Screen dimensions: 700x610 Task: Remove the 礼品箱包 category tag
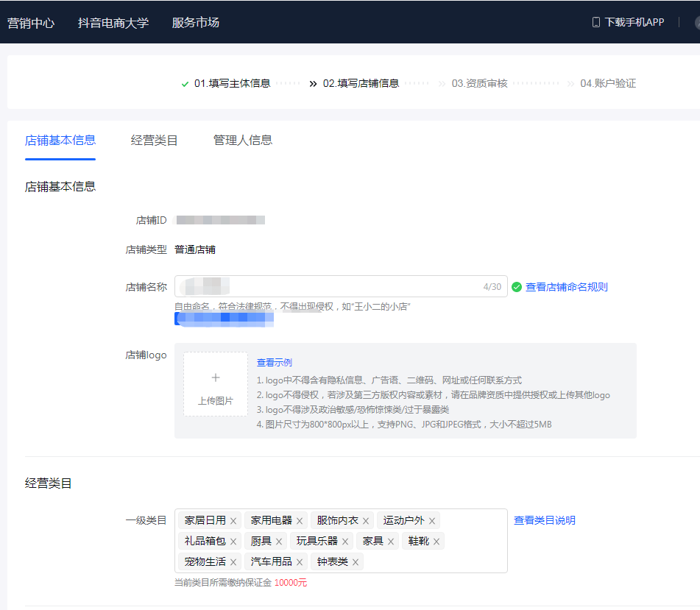pos(233,542)
